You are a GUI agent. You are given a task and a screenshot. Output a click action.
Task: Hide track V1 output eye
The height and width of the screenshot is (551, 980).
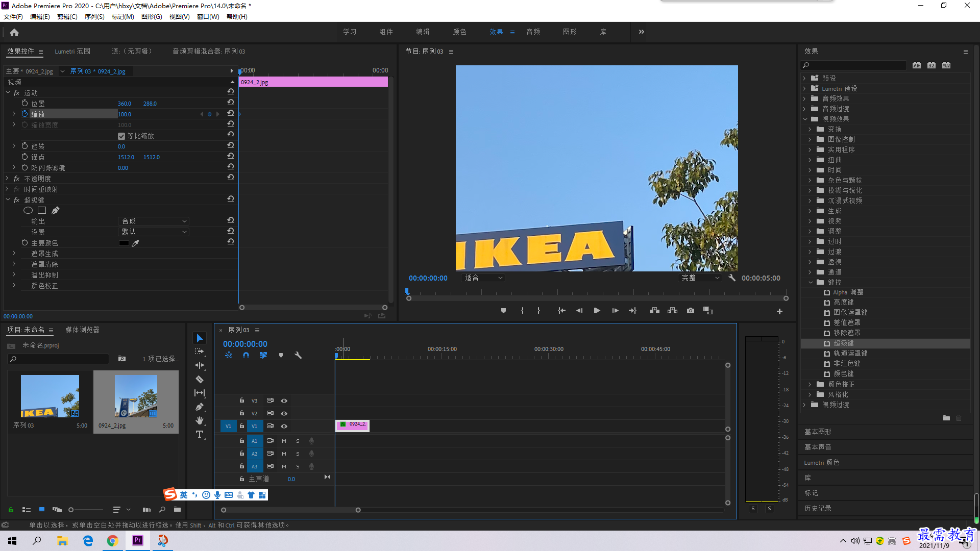coord(284,426)
